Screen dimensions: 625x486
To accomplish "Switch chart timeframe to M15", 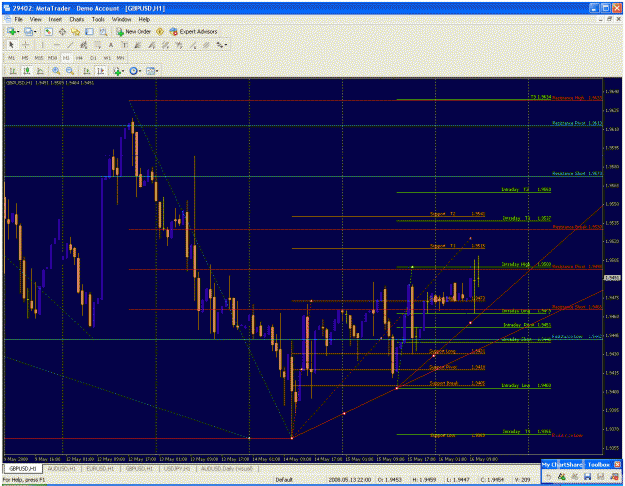I will point(39,58).
